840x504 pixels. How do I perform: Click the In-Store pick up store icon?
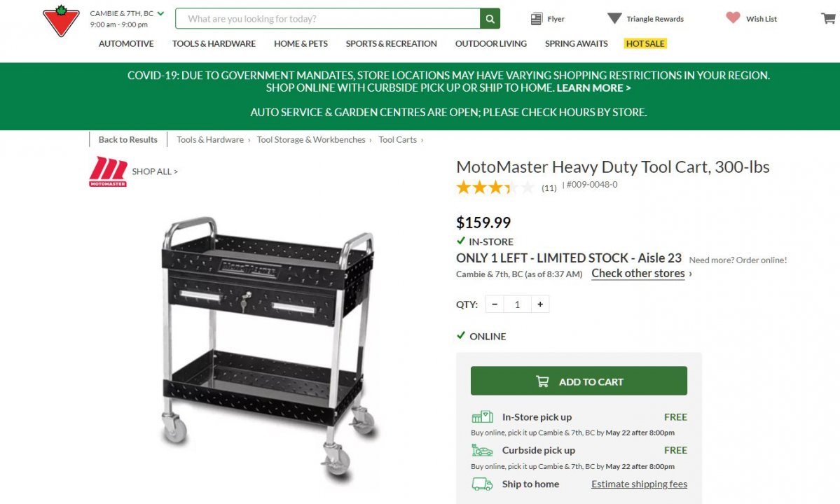481,416
